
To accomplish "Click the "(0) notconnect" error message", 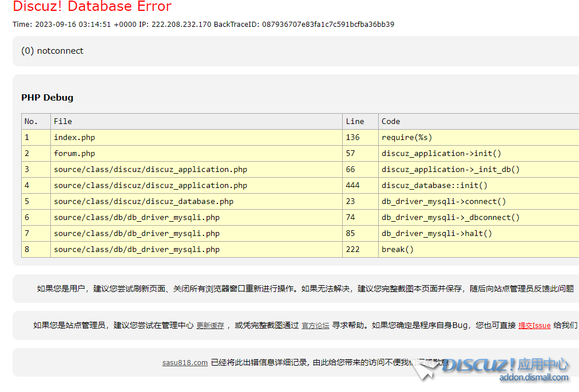I will [53, 51].
